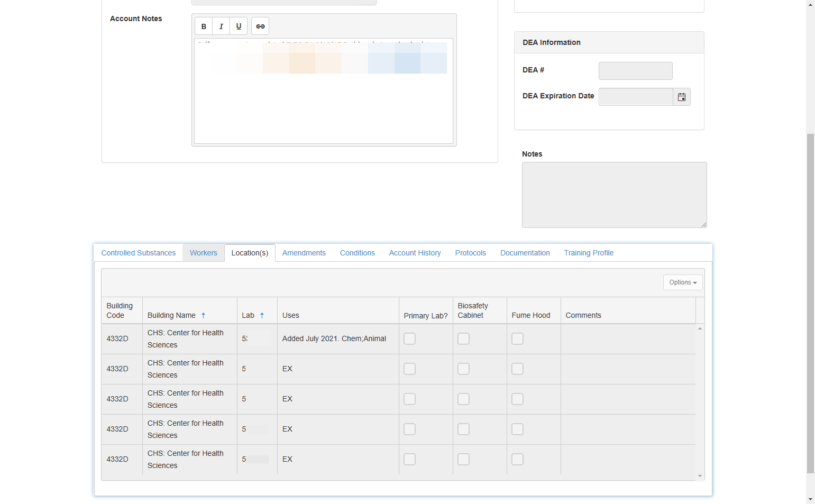This screenshot has width=815, height=504.
Task: Sort by Uses column header
Action: point(338,310)
